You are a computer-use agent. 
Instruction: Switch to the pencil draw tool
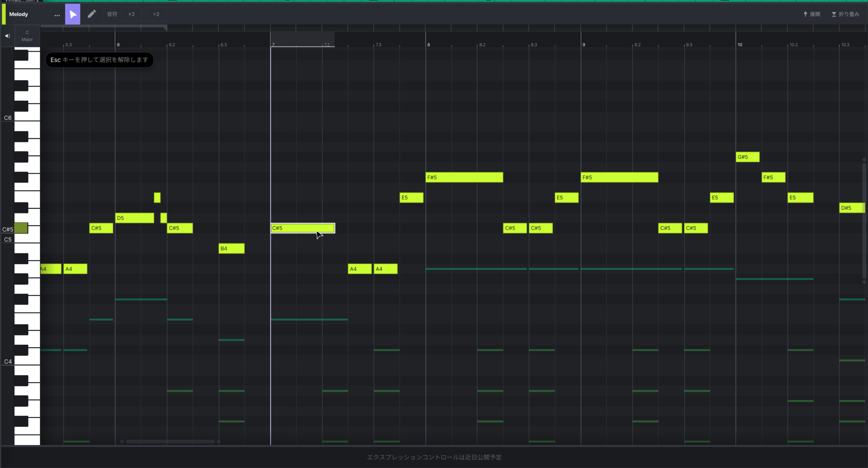pos(92,14)
